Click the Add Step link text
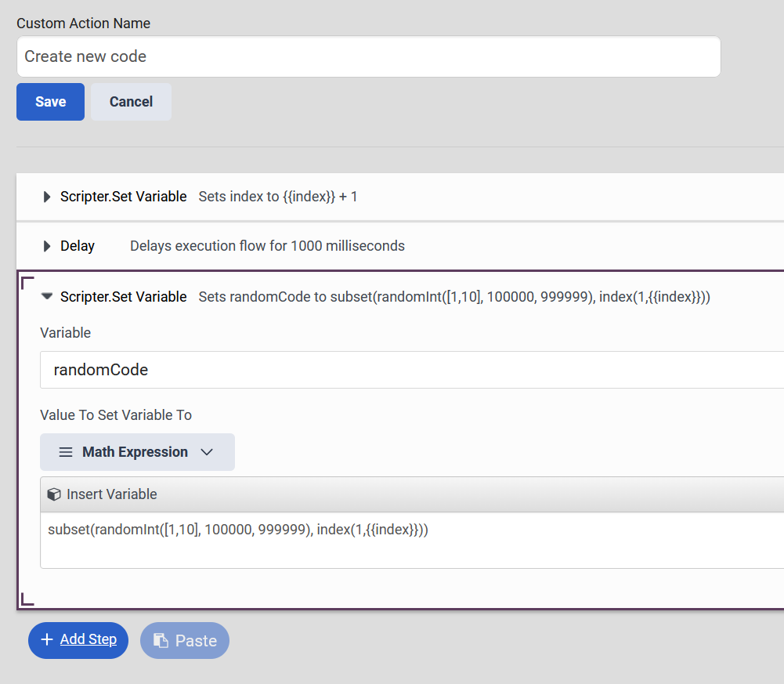The width and height of the screenshot is (784, 684). 89,639
